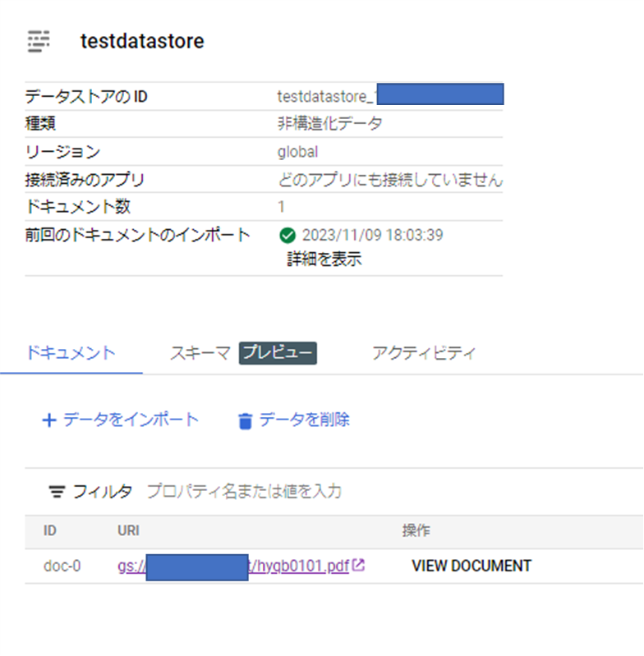The image size is (644, 656).
Task: Click the 接続済みのアプリ label
Action: pos(85,180)
